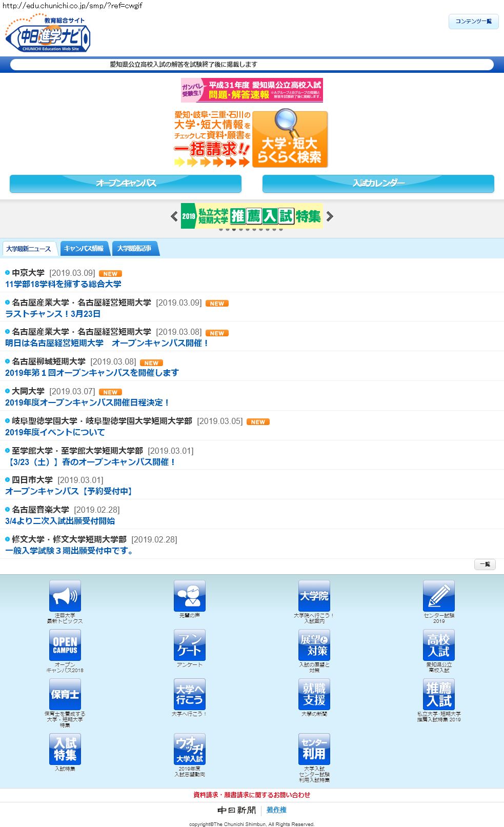
Task: Open the 注目大学 最新トピックス megaphone icon
Action: tap(65, 596)
